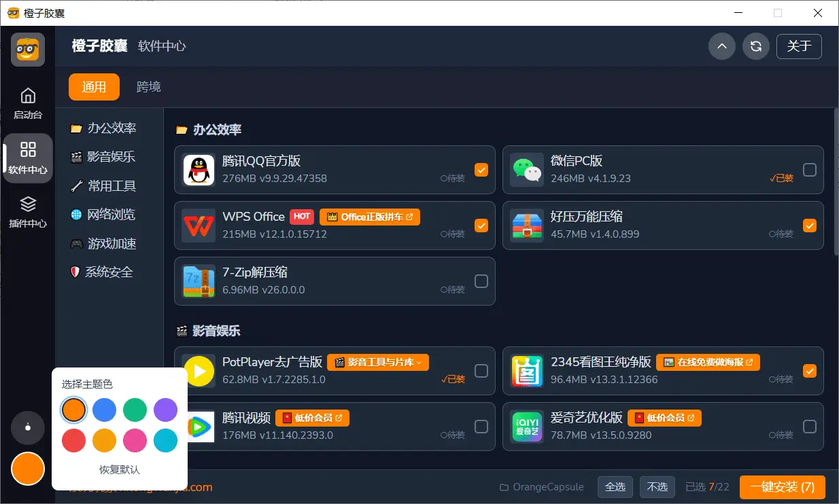The image size is (839, 504).
Task: Click the orange theme color circle in sidebar
Action: [28, 469]
